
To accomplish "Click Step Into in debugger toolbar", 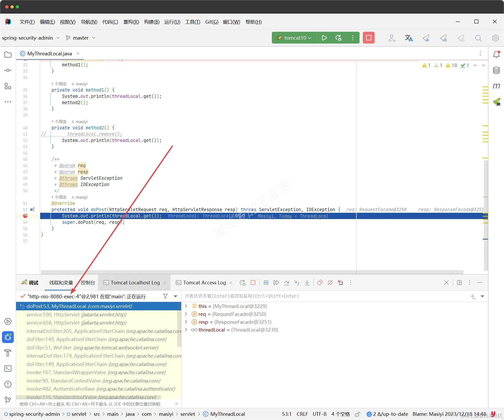I will (307, 283).
